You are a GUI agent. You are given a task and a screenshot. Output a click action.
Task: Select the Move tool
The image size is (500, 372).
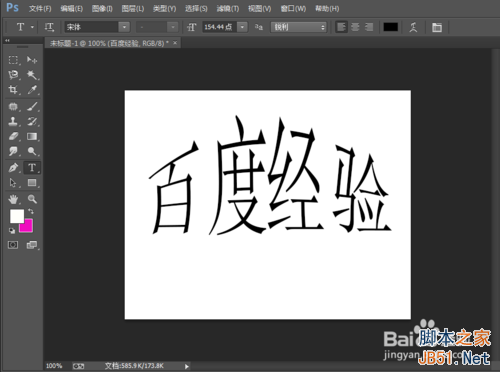(32, 60)
